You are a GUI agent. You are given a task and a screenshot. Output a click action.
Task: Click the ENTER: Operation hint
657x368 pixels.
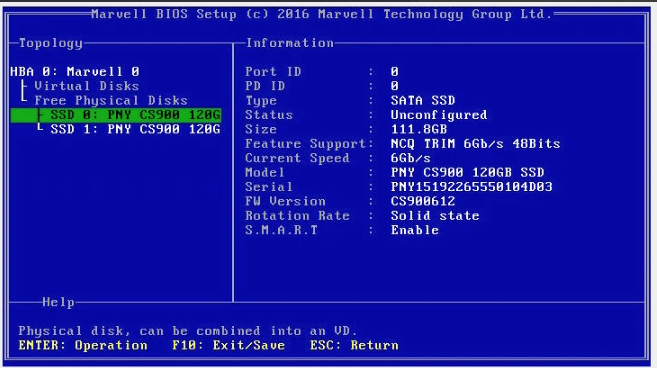click(x=83, y=345)
